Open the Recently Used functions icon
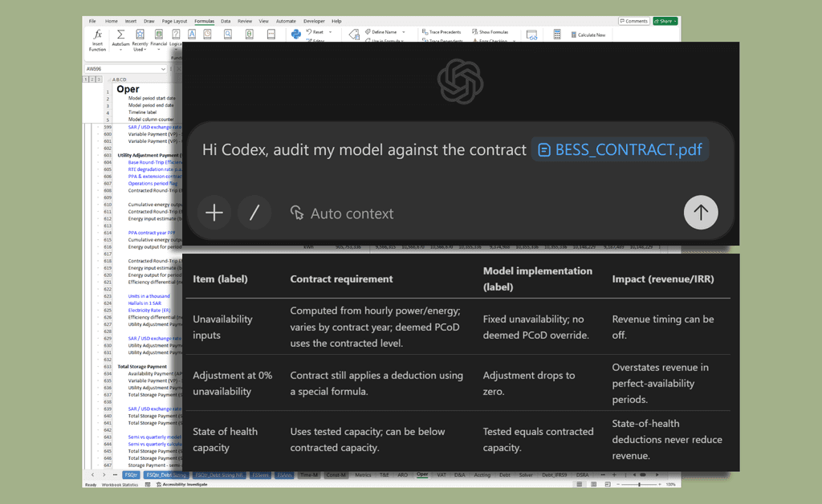The height and width of the screenshot is (504, 822). point(140,35)
